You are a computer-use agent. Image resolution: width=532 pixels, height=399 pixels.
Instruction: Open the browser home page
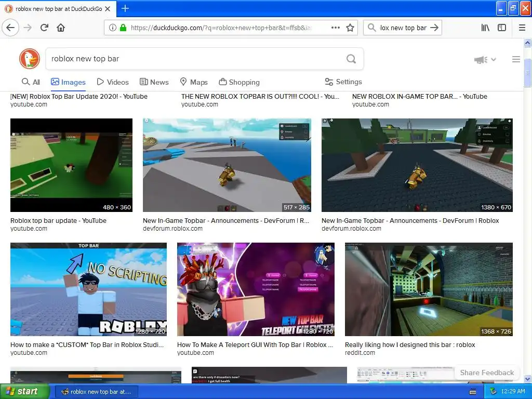click(x=61, y=28)
